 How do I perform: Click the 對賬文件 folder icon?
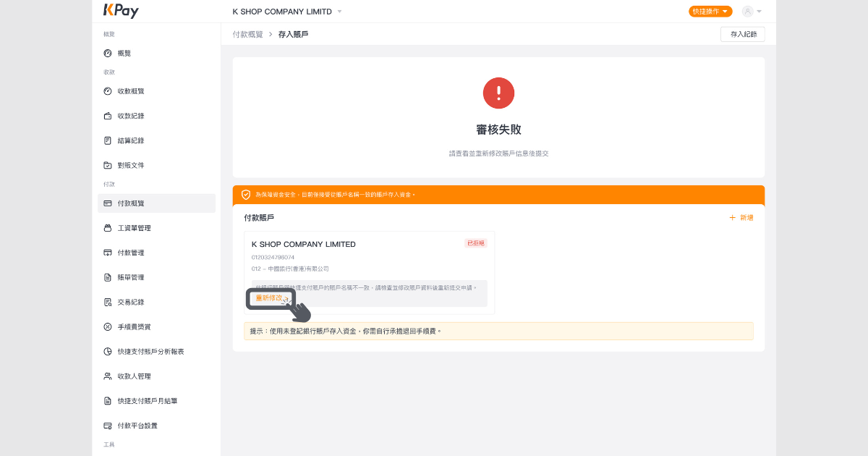[x=108, y=165]
